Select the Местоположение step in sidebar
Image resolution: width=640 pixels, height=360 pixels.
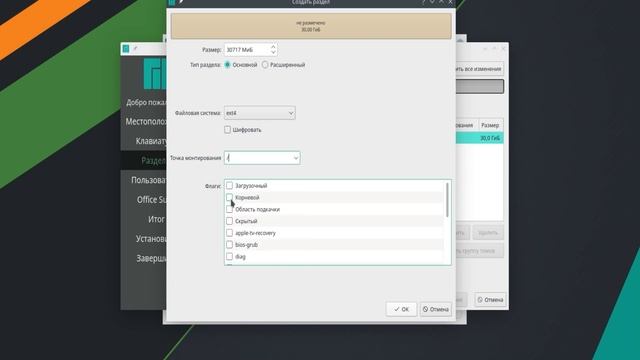pyautogui.click(x=144, y=122)
